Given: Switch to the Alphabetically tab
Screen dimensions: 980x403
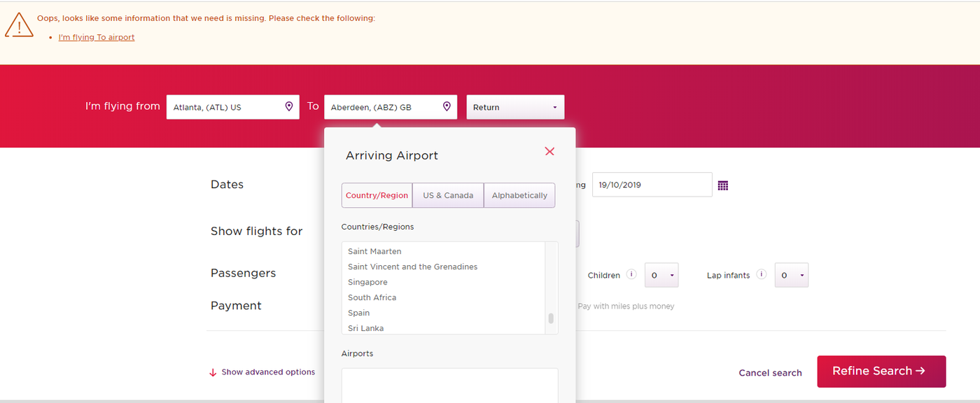Looking at the screenshot, I should coord(519,195).
